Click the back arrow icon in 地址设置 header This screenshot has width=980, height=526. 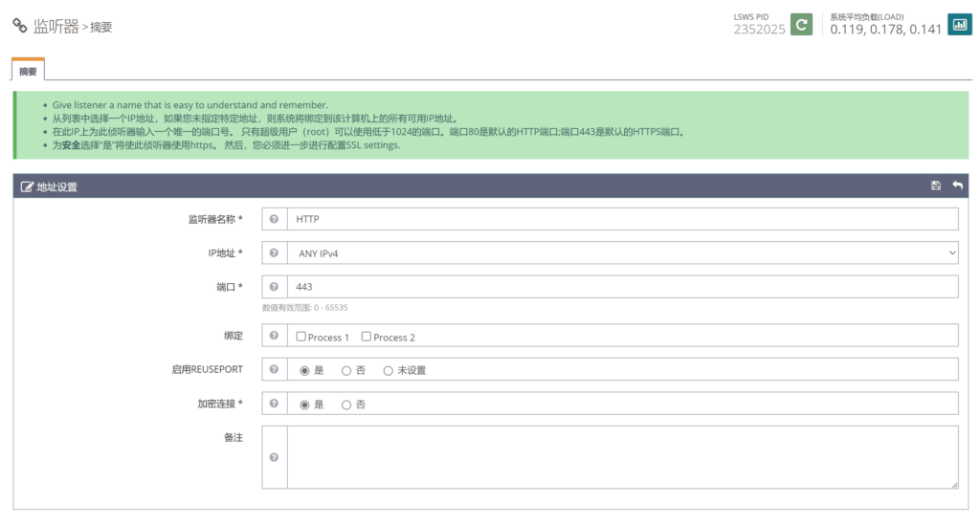[x=957, y=186]
